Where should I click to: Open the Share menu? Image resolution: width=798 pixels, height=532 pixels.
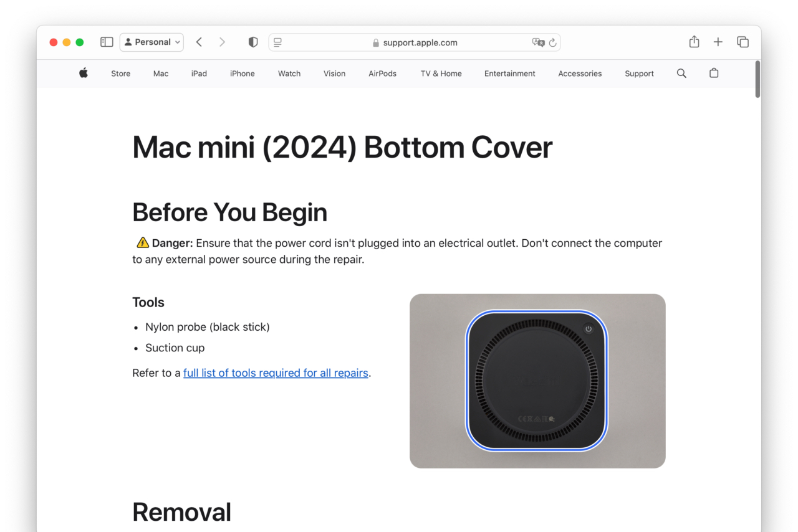(x=694, y=42)
